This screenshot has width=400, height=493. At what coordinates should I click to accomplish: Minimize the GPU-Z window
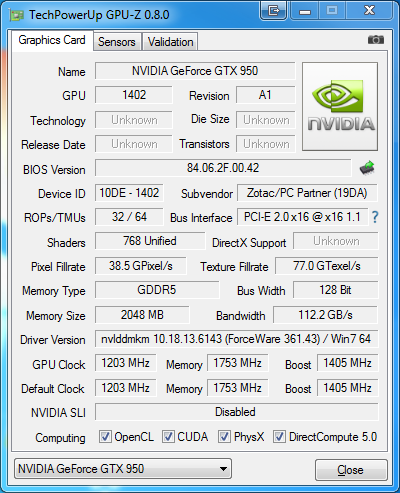[305, 10]
